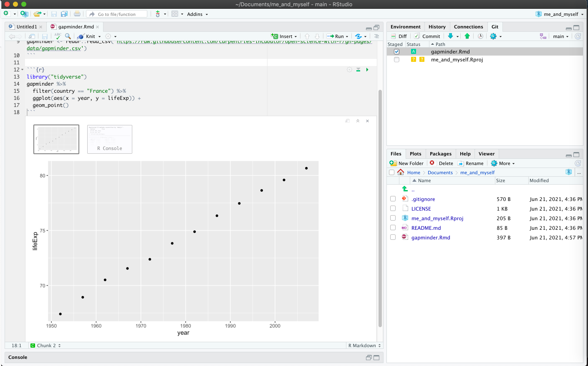Click the Print current file icon
The height and width of the screenshot is (366, 588).
[x=77, y=14]
